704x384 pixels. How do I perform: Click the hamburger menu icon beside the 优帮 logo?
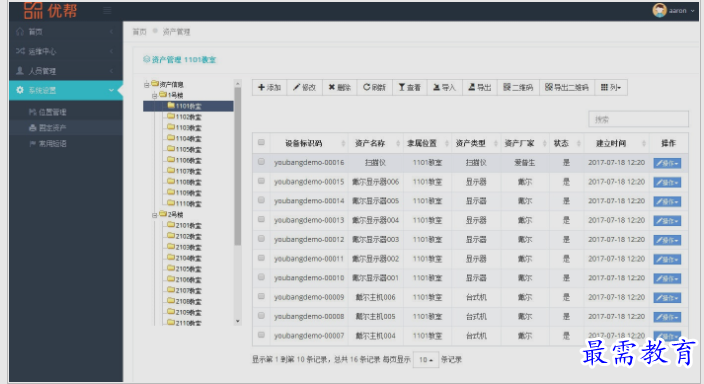(107, 10)
